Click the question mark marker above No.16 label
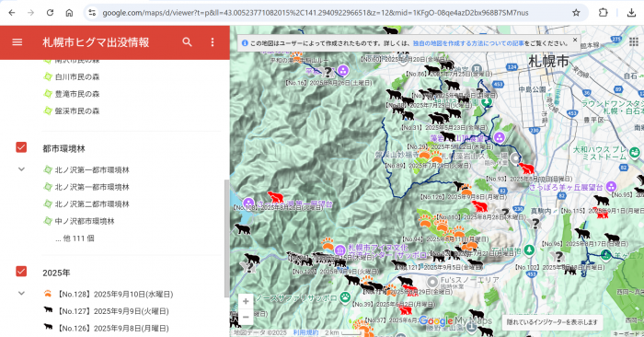The width and height of the screenshot is (644, 337). point(328,73)
